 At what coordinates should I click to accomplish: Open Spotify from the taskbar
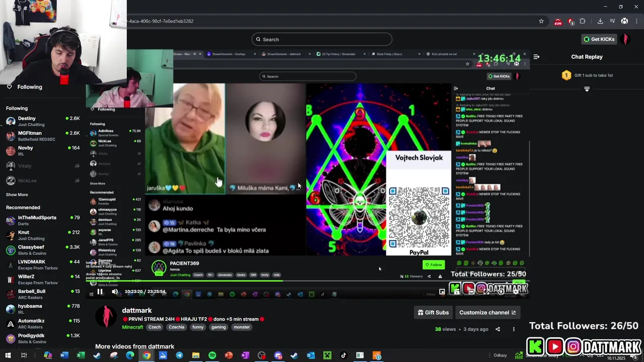coord(212,355)
